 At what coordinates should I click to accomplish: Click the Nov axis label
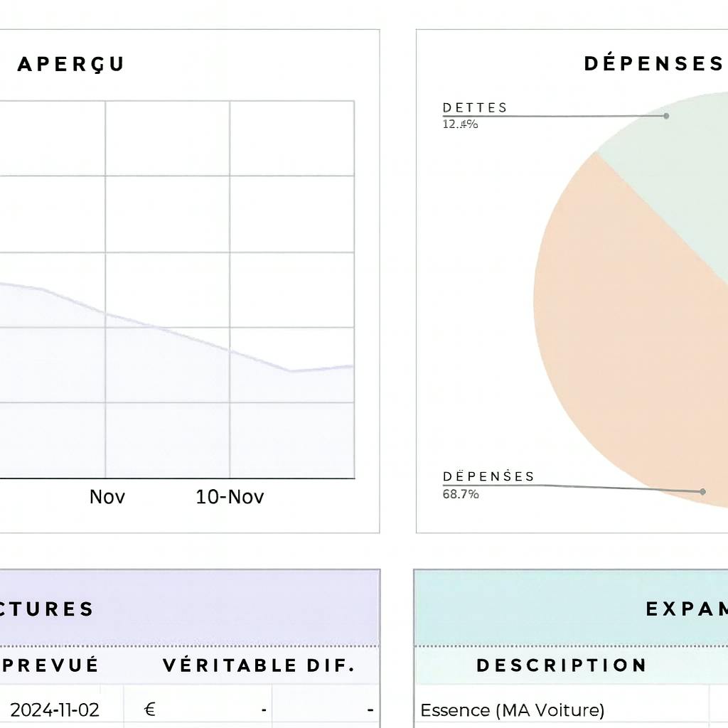pos(107,496)
